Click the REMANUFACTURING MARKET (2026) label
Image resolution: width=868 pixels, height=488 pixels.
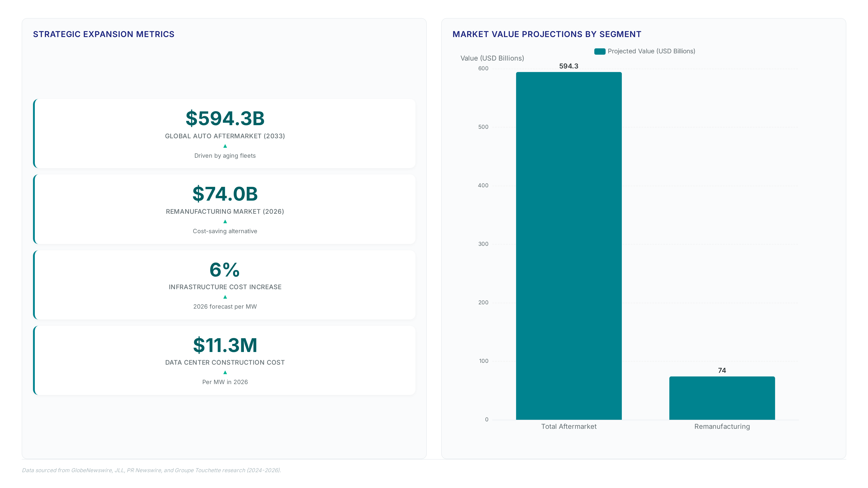coord(225,211)
